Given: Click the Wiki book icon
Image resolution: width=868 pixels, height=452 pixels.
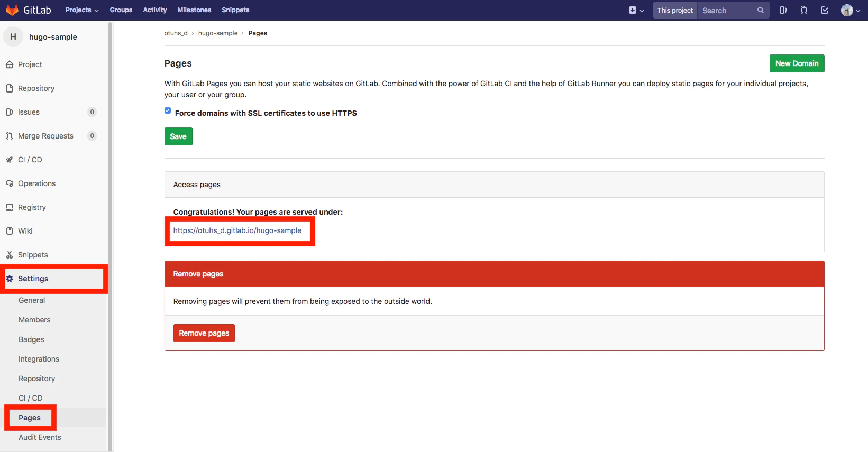Looking at the screenshot, I should click(x=10, y=231).
